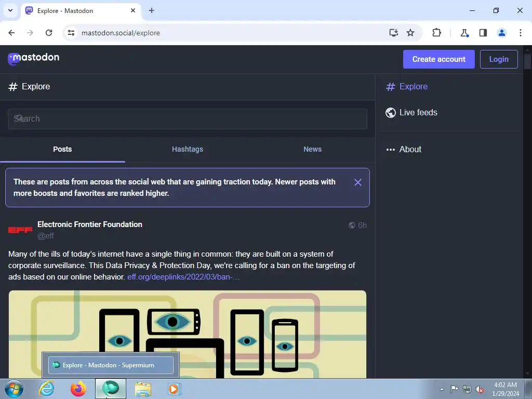Image resolution: width=532 pixels, height=399 pixels.
Task: Select the Explore - Mastodon browser tab
Action: pyautogui.click(x=81, y=10)
